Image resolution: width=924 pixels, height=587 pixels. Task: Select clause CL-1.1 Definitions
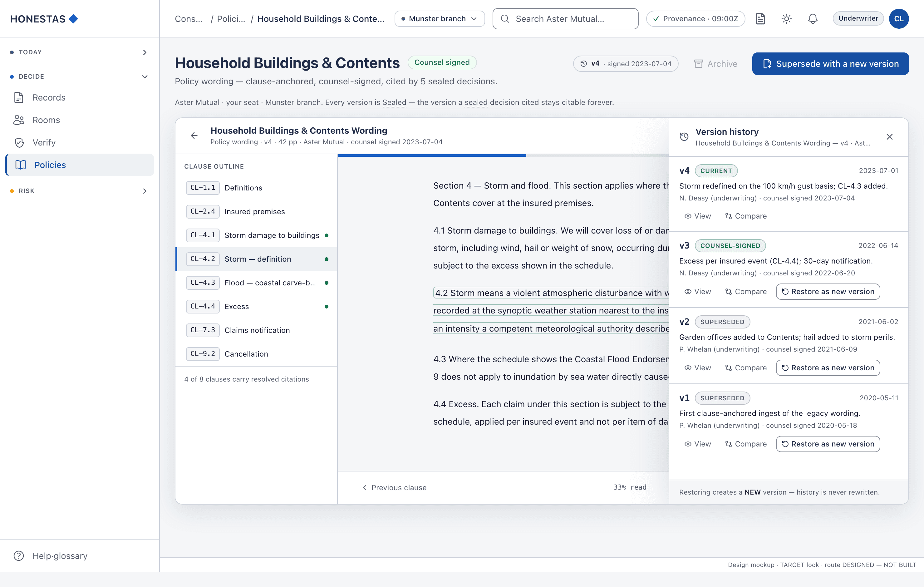pyautogui.click(x=256, y=188)
